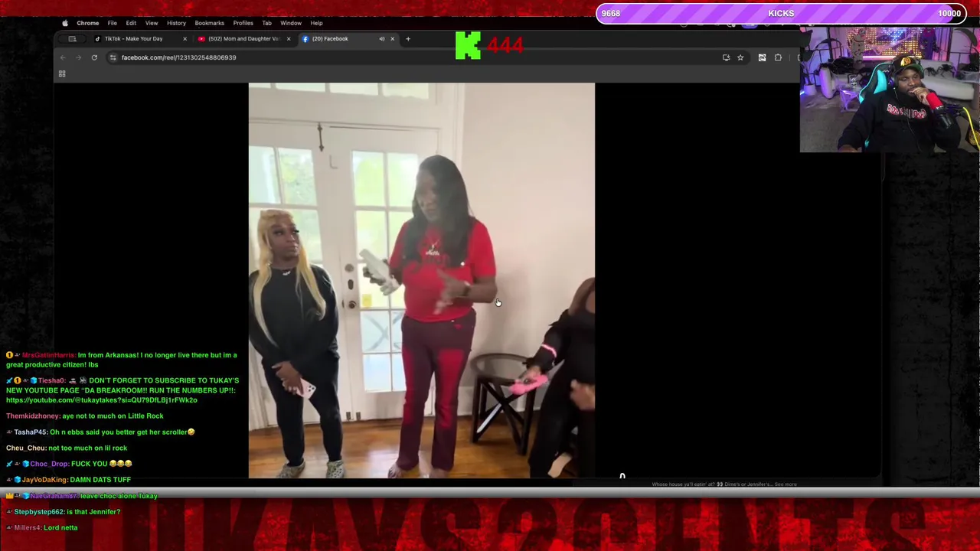Open the File menu

[113, 23]
